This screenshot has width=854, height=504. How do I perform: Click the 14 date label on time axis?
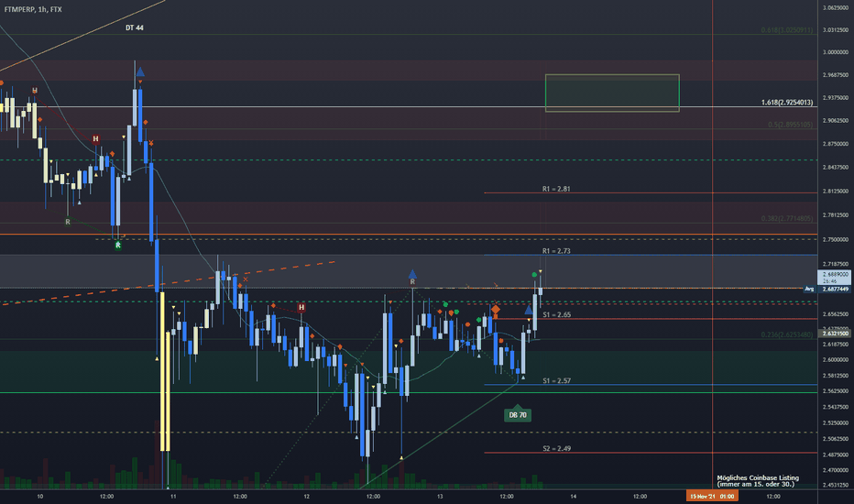(x=573, y=497)
